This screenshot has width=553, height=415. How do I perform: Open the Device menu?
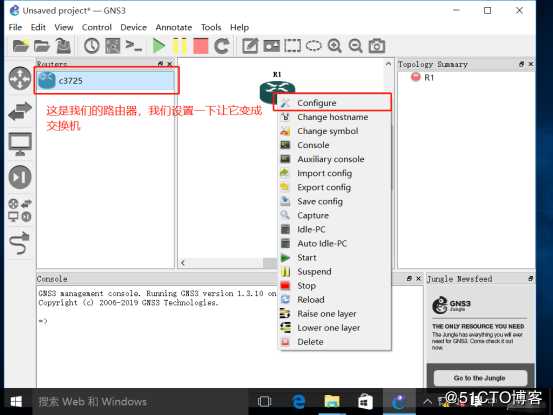coord(133,27)
